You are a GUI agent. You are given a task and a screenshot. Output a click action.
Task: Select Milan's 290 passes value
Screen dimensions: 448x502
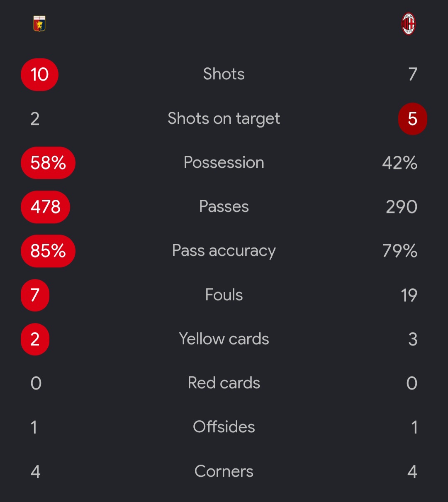tap(402, 207)
